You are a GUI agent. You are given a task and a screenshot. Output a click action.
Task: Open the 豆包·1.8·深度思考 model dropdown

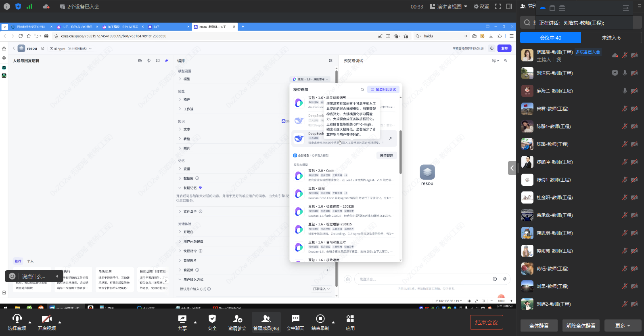point(310,79)
